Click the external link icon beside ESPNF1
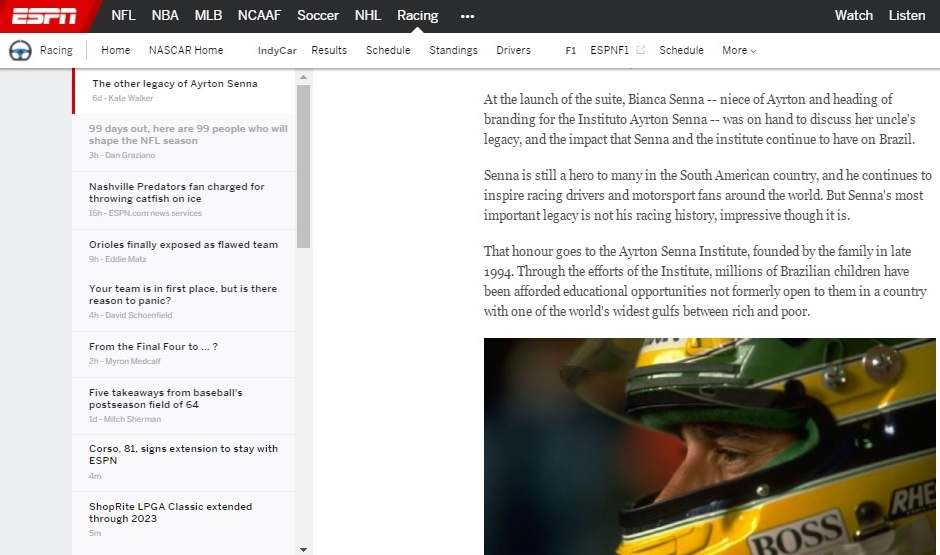 point(641,50)
